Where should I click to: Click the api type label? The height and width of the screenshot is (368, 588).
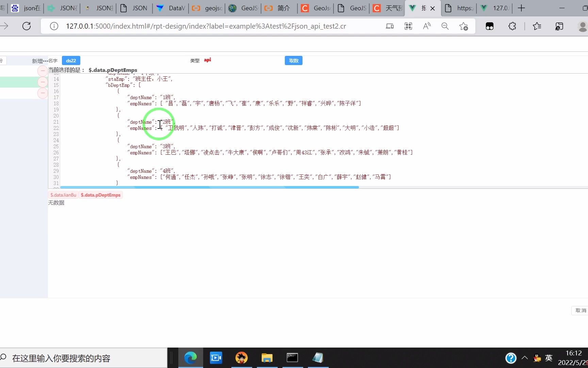coord(208,60)
